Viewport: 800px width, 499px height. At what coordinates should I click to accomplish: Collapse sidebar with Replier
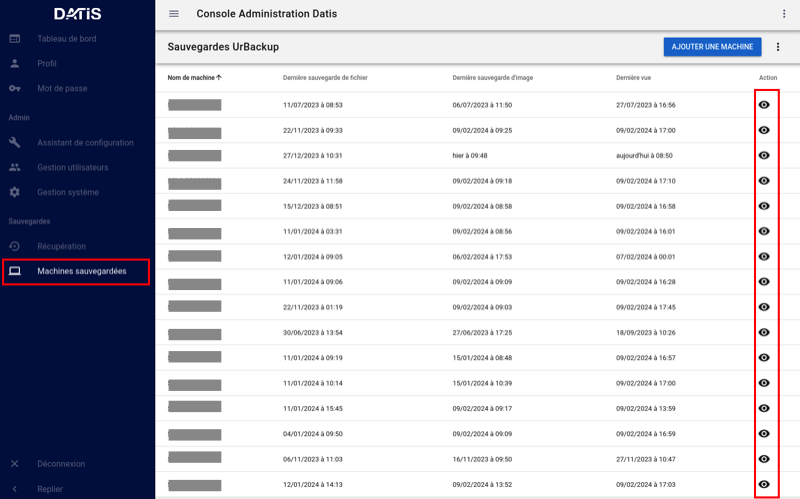(50, 489)
